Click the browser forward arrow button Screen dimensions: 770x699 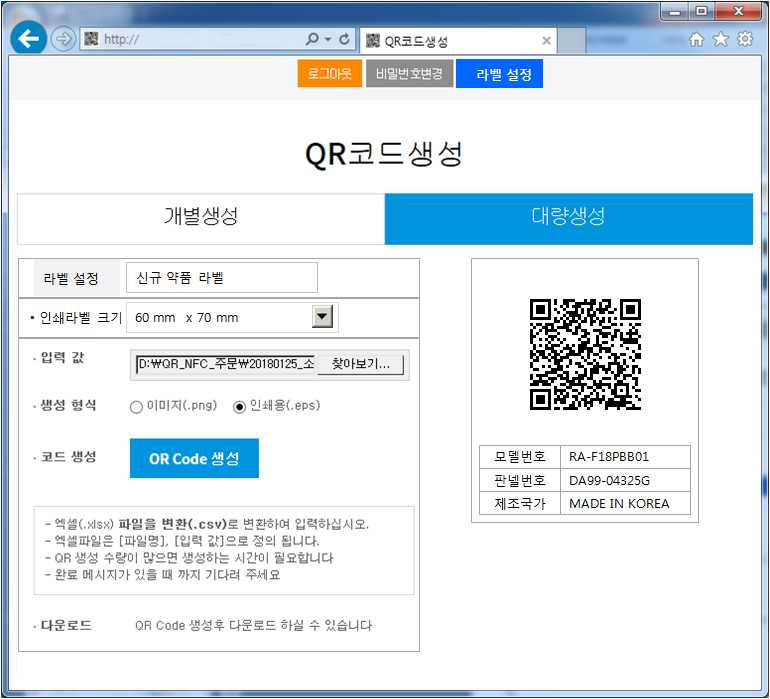[x=63, y=39]
